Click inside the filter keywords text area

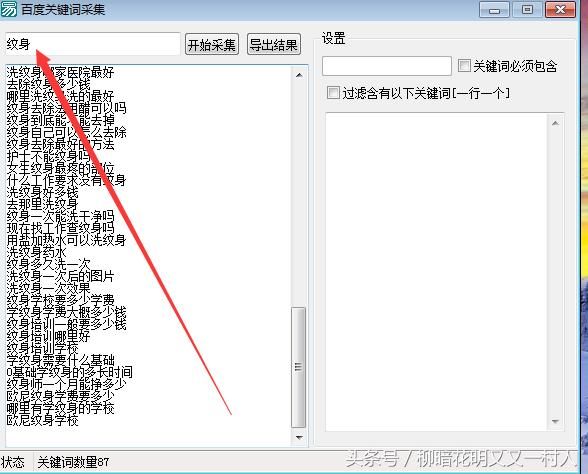(x=436, y=272)
